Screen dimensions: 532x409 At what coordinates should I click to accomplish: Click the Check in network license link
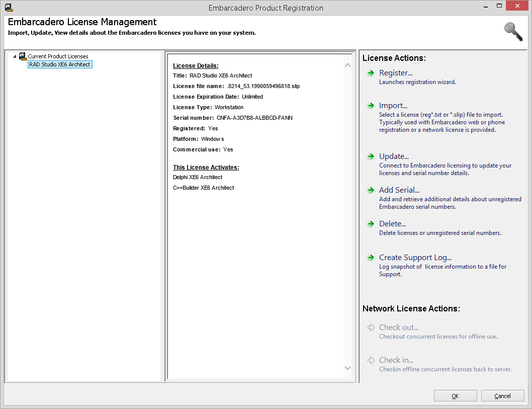(x=396, y=360)
